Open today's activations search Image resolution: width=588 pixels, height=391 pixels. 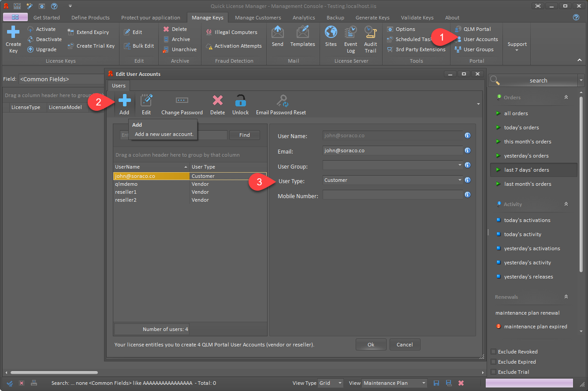tap(527, 220)
